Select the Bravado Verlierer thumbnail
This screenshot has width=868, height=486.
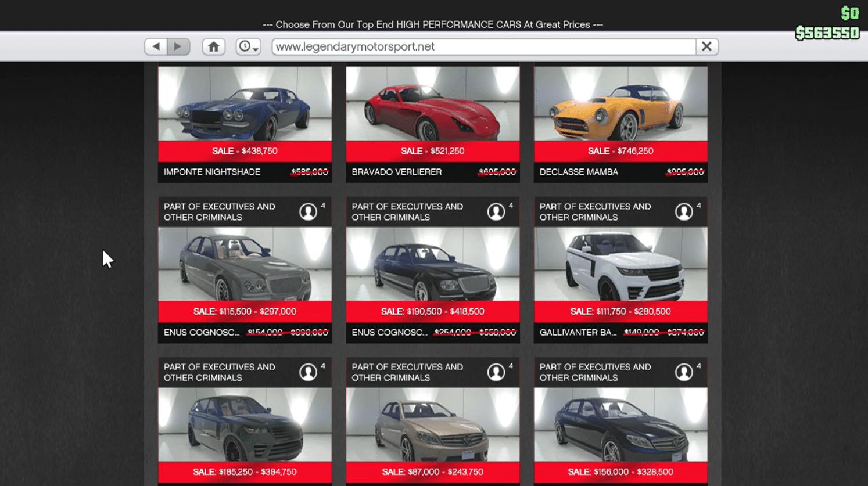pyautogui.click(x=432, y=103)
